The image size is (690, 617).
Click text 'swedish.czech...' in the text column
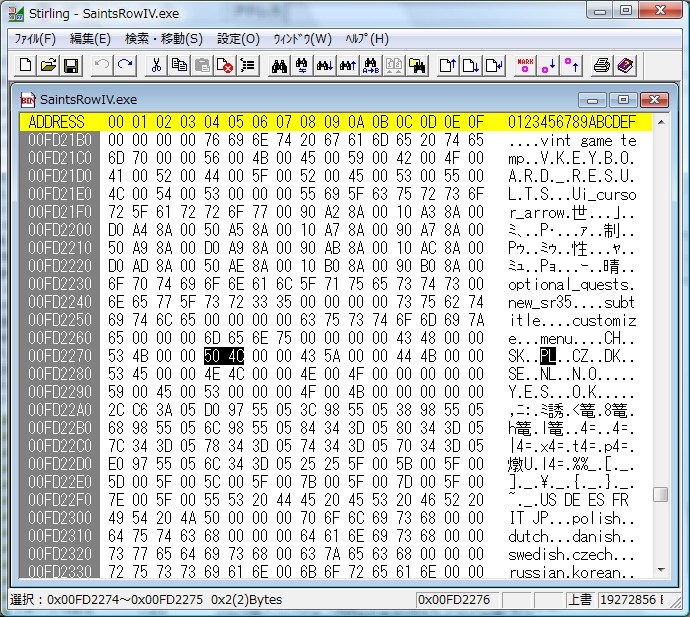point(572,554)
